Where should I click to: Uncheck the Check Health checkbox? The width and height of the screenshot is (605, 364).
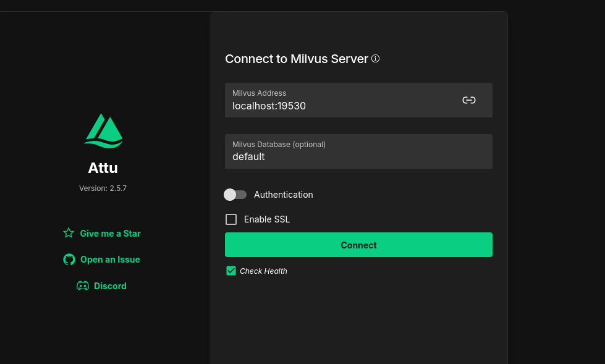point(231,271)
